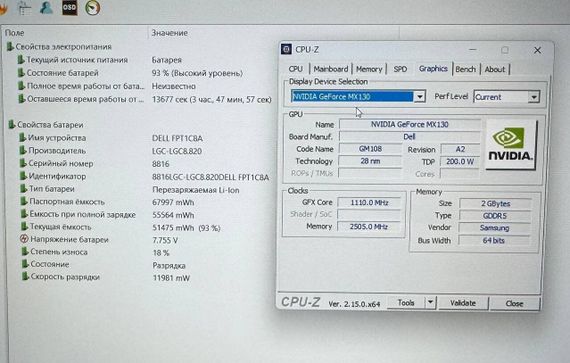Screen dimensions: 570x363
Task: Click icon beside 'Серийный номер' row
Action: tap(23, 163)
